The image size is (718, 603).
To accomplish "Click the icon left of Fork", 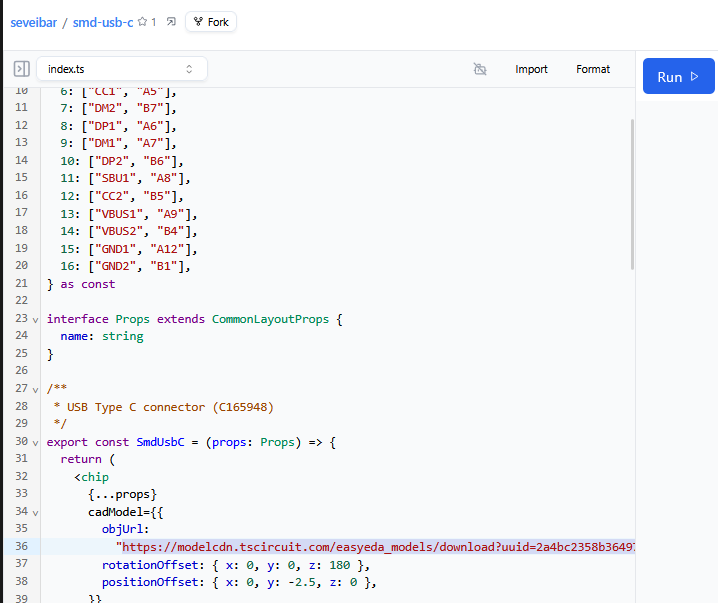I will click(171, 21).
